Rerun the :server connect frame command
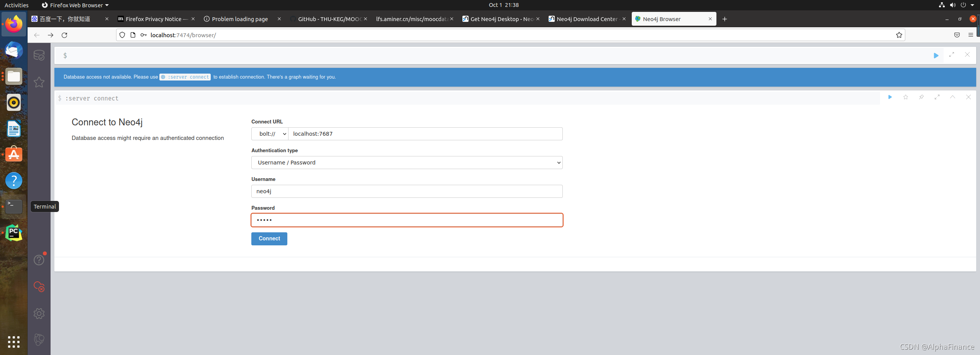Image resolution: width=980 pixels, height=355 pixels. click(890, 97)
